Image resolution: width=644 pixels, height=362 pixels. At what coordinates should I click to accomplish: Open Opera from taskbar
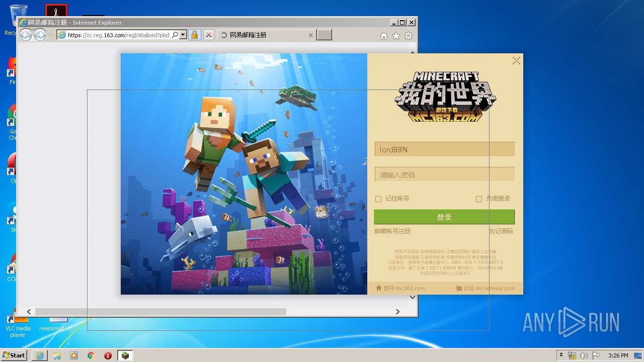pyautogui.click(x=108, y=355)
